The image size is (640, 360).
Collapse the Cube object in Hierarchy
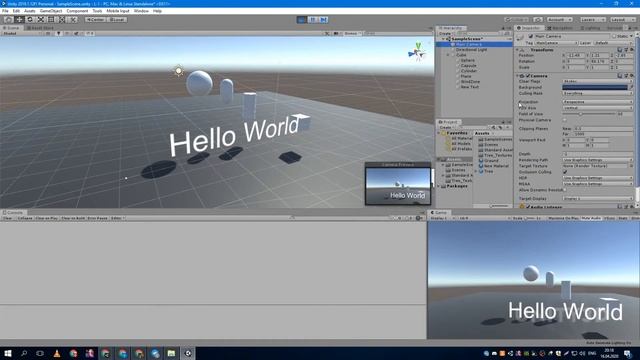[448, 55]
